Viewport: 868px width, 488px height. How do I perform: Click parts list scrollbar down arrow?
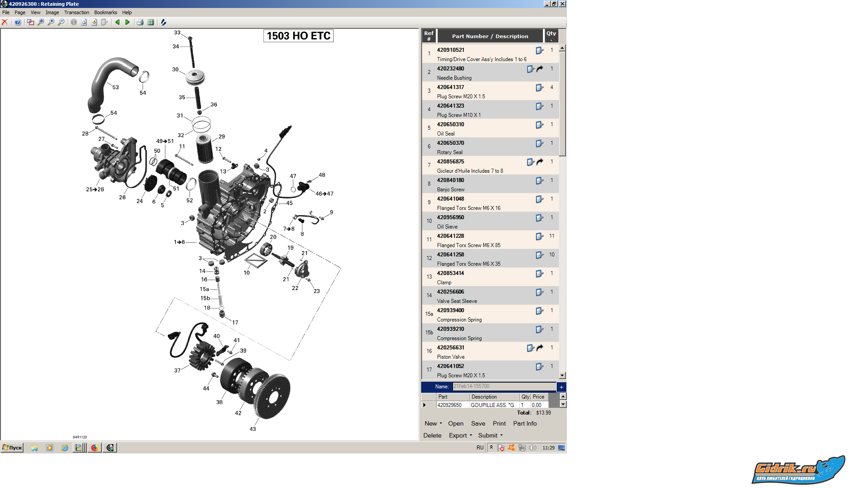pos(562,376)
